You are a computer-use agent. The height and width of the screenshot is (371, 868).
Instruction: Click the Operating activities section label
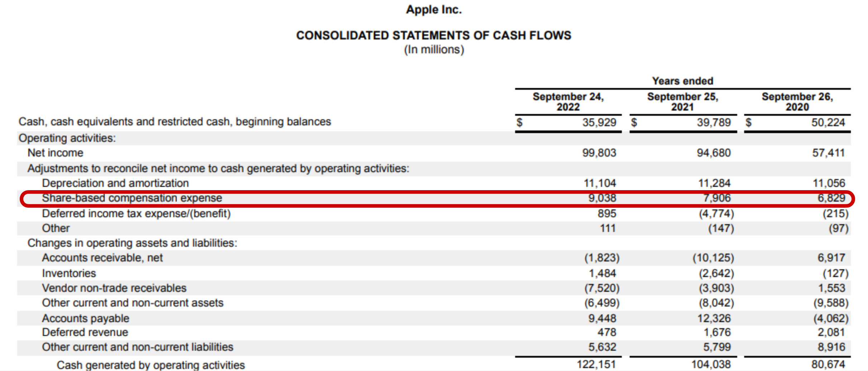tap(67, 138)
